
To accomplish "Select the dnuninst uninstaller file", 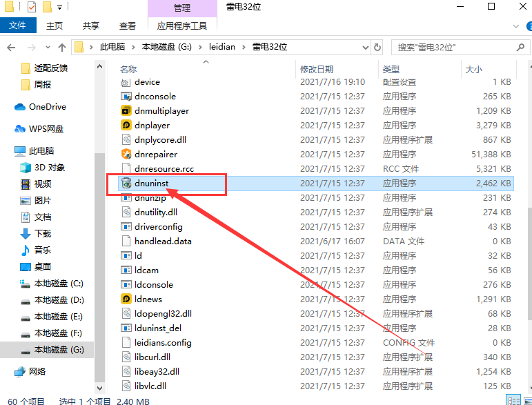I will (x=151, y=184).
